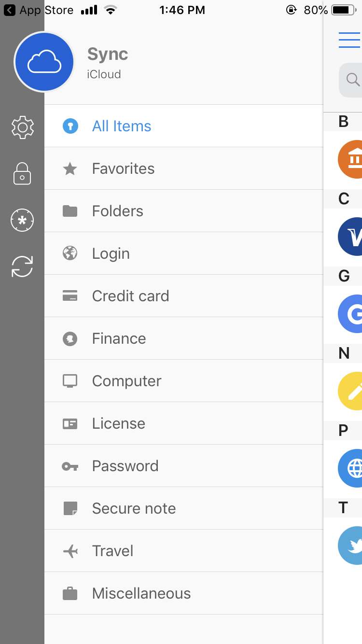
Task: Open settings via the gear icon
Action: coord(22,127)
